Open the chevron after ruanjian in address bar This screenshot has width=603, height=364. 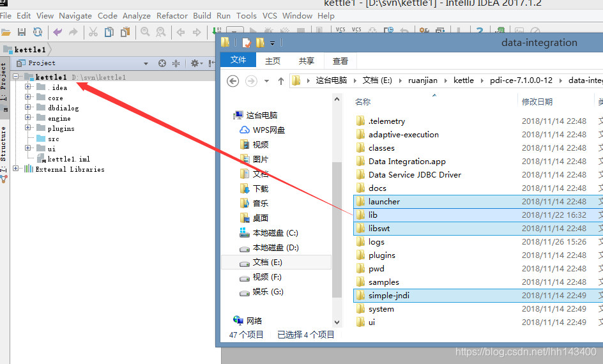446,80
